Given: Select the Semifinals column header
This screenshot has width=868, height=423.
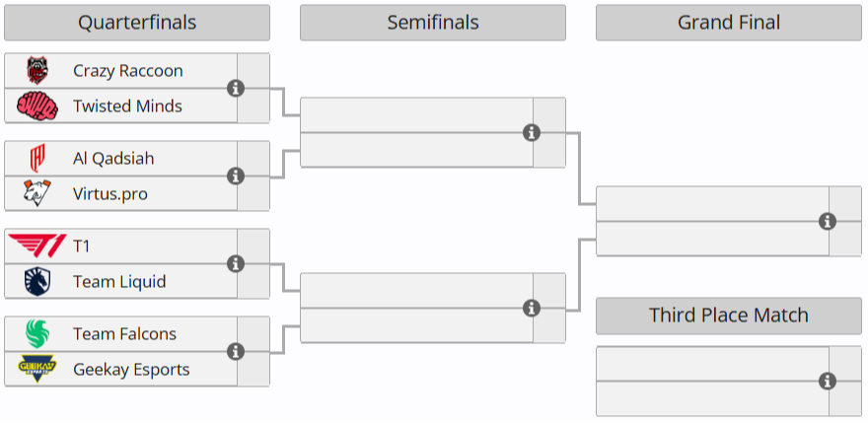Looking at the screenshot, I should (x=433, y=23).
